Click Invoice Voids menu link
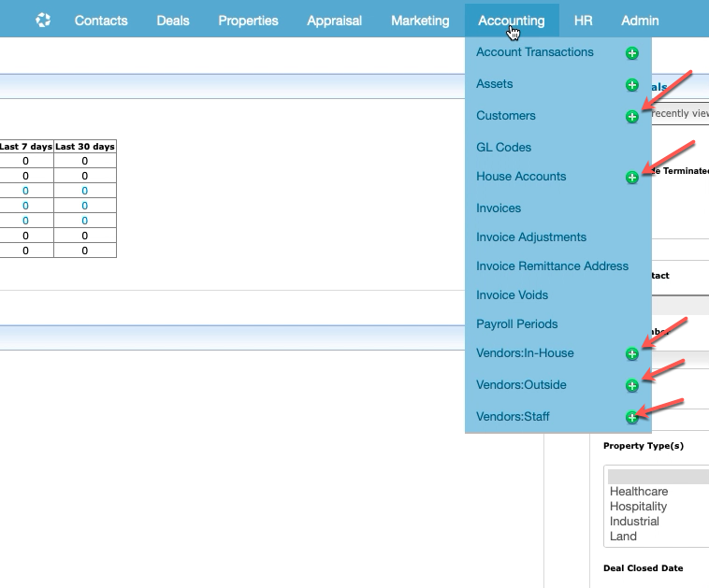The width and height of the screenshot is (709, 588). 512,294
